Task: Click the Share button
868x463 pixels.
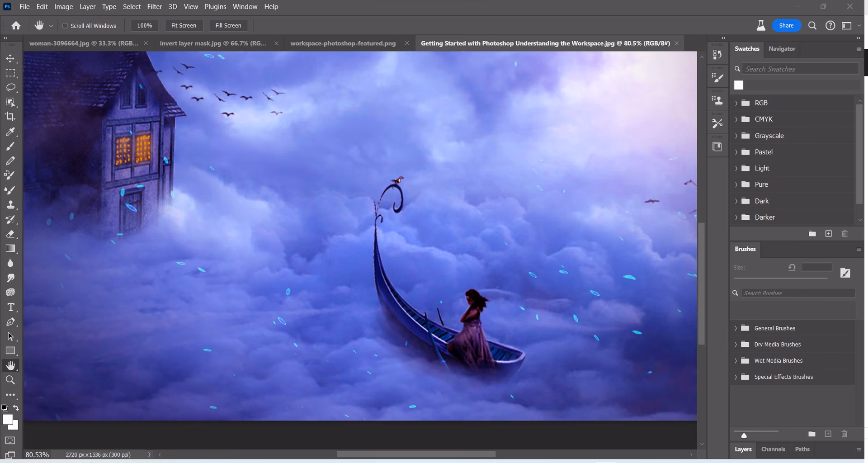Action: click(x=786, y=25)
